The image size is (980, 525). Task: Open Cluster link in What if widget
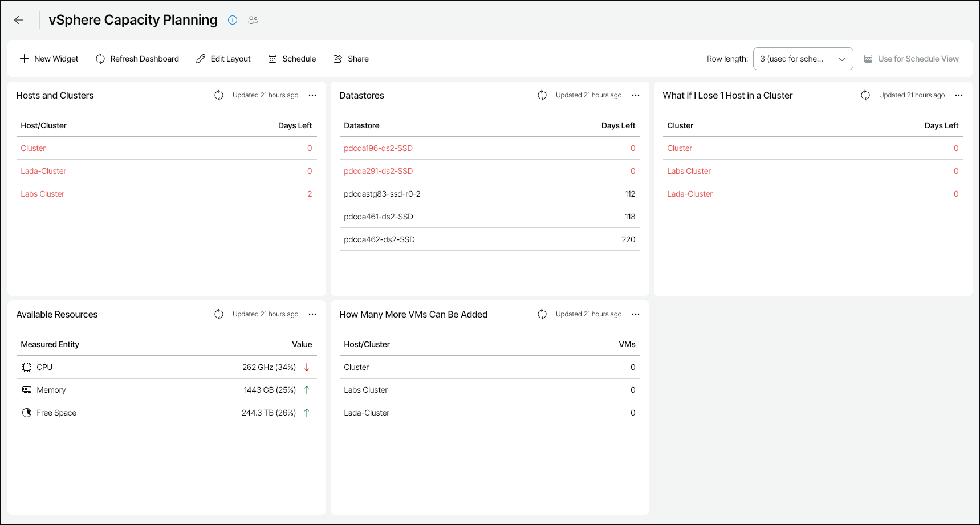click(680, 148)
